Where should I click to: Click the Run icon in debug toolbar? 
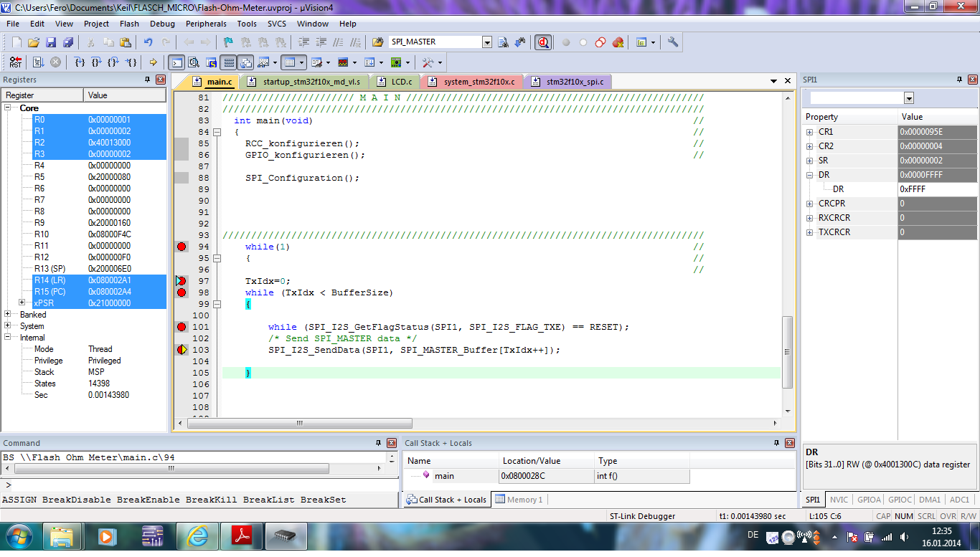click(x=38, y=62)
